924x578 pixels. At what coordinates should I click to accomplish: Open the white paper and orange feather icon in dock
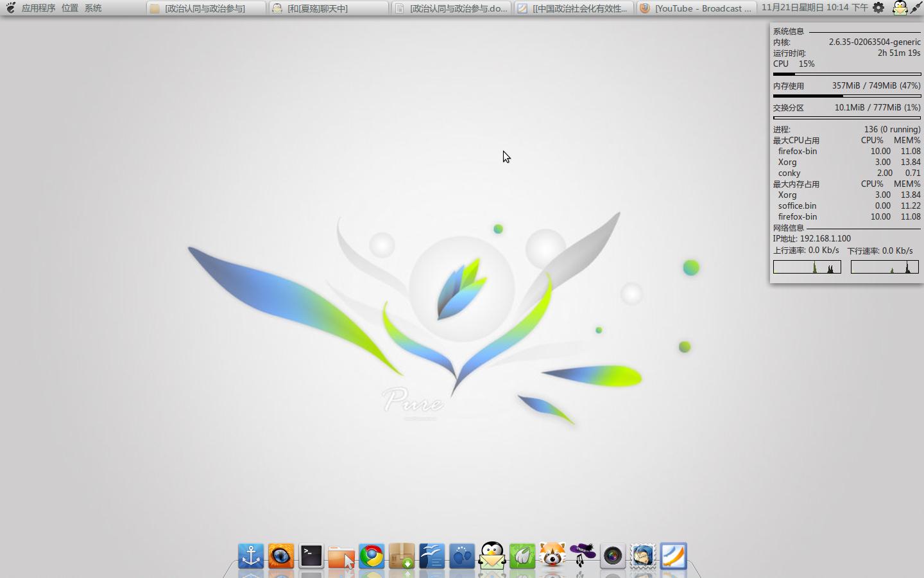click(x=673, y=556)
